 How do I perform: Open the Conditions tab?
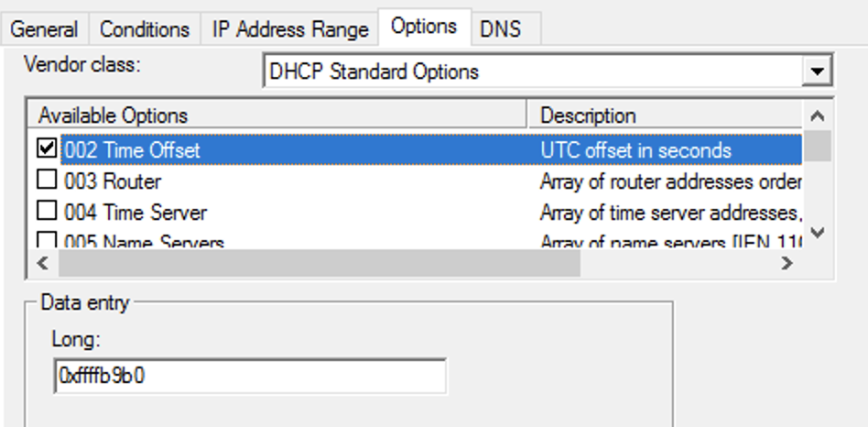click(145, 28)
